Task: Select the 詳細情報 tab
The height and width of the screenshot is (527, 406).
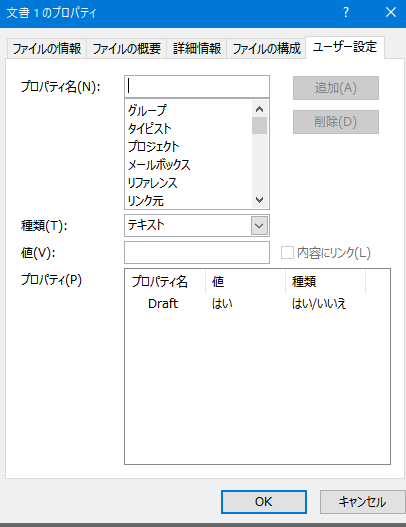Action: [197, 49]
